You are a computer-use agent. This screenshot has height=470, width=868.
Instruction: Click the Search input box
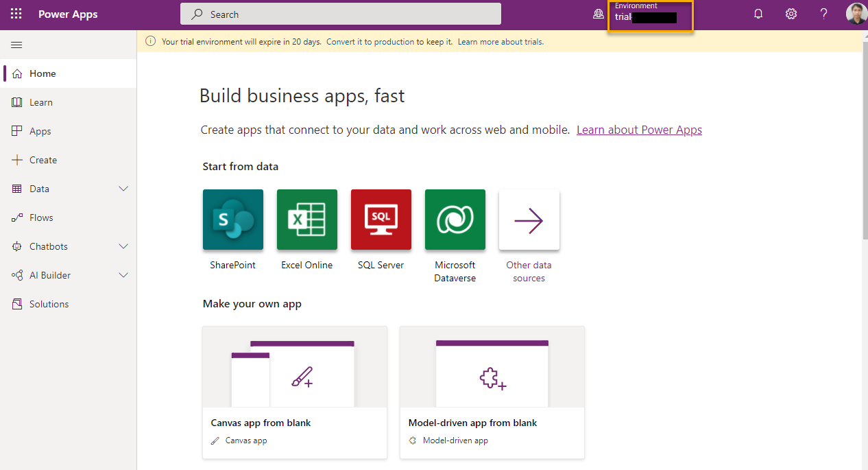click(x=341, y=14)
